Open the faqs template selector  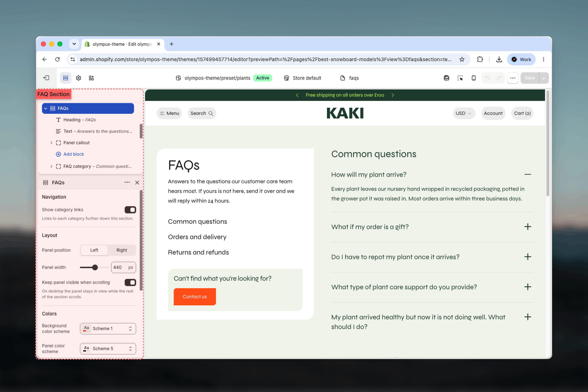(349, 78)
